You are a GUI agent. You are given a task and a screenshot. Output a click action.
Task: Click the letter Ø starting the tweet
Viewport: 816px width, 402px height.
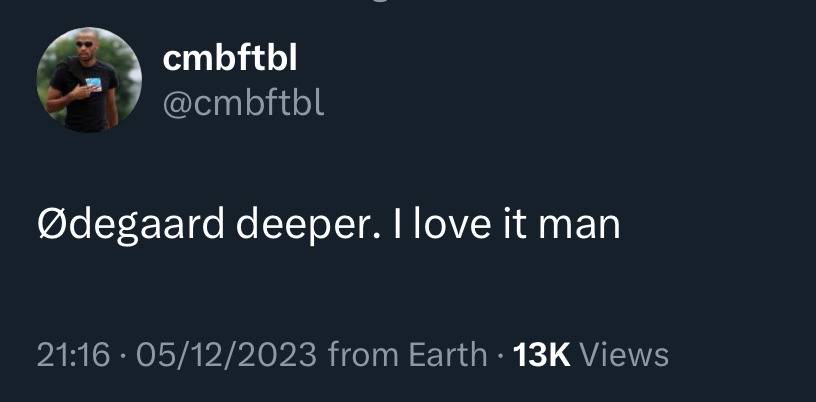point(50,224)
